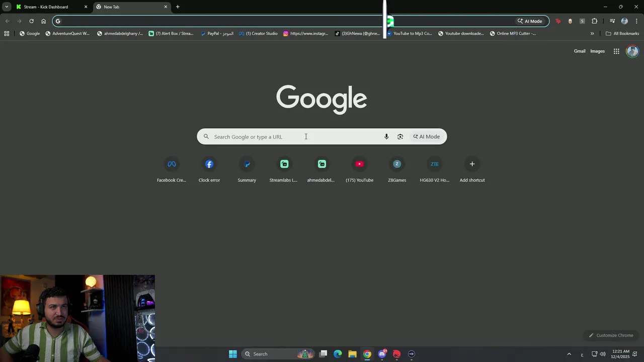The height and width of the screenshot is (362, 644).
Task: Click Customize Chrome button
Action: (x=611, y=335)
